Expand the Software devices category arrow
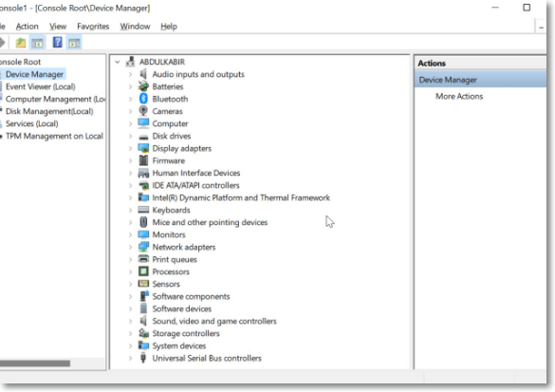 tap(130, 308)
